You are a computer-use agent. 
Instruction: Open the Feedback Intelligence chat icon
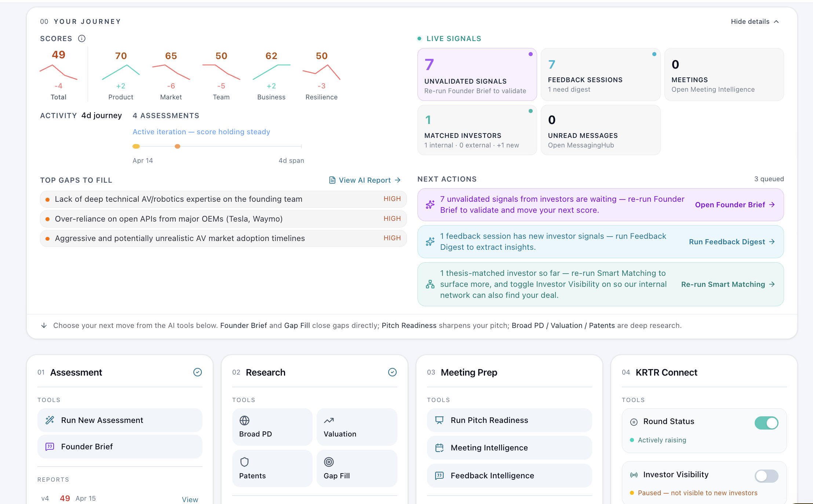tap(439, 475)
